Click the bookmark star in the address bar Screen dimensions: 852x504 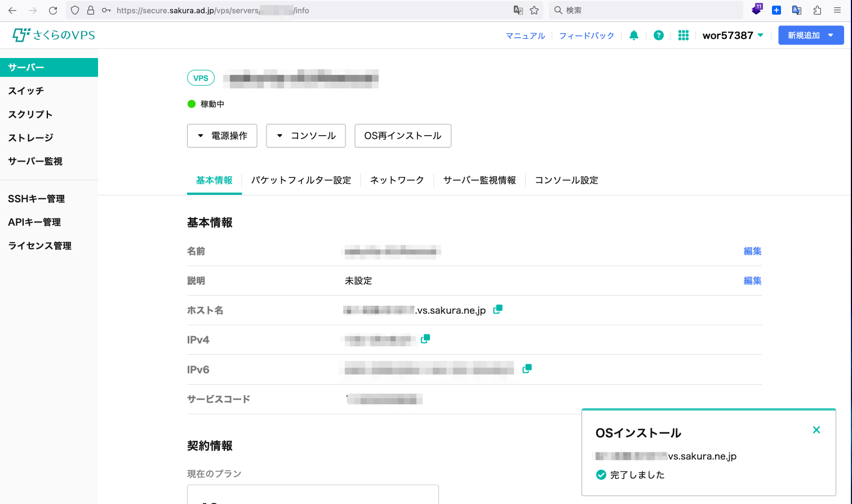[x=534, y=10]
